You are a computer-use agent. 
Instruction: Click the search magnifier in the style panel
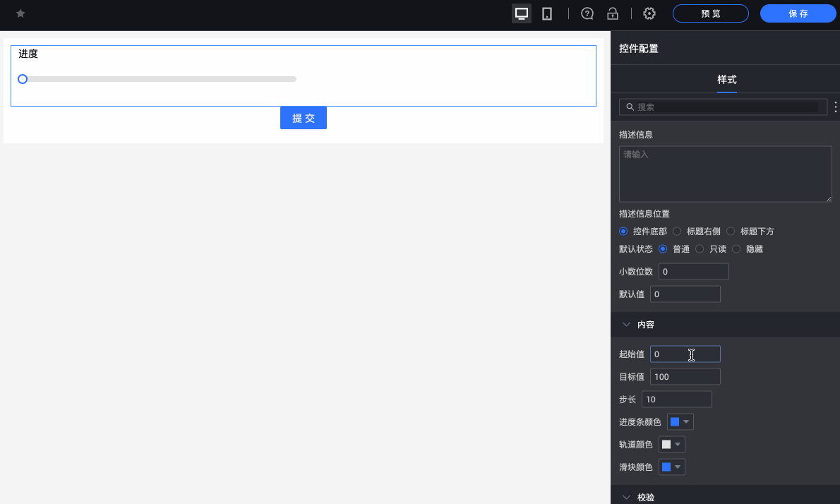pyautogui.click(x=630, y=107)
